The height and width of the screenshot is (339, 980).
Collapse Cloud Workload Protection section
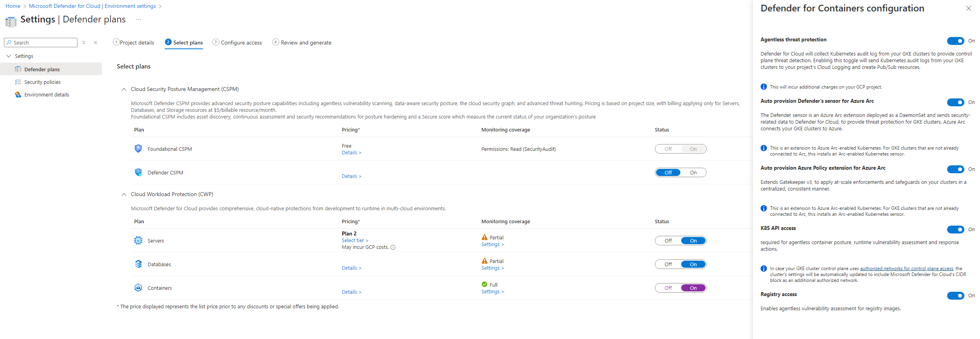[x=124, y=195]
